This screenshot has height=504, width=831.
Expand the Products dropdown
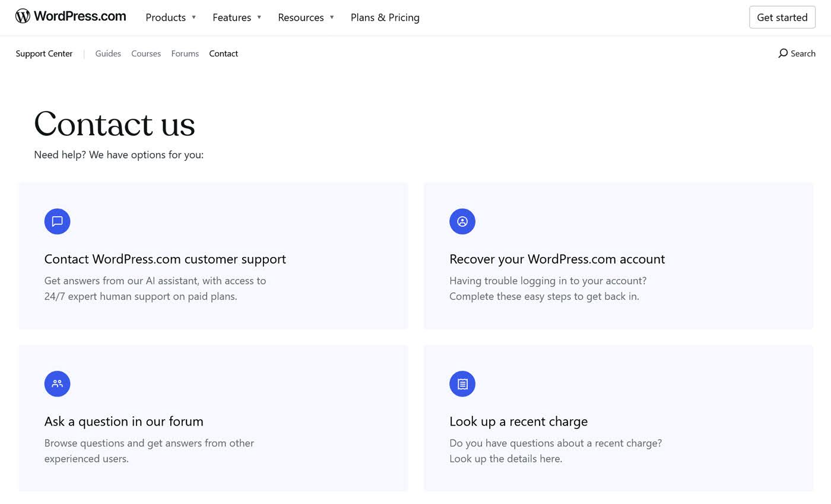click(170, 17)
